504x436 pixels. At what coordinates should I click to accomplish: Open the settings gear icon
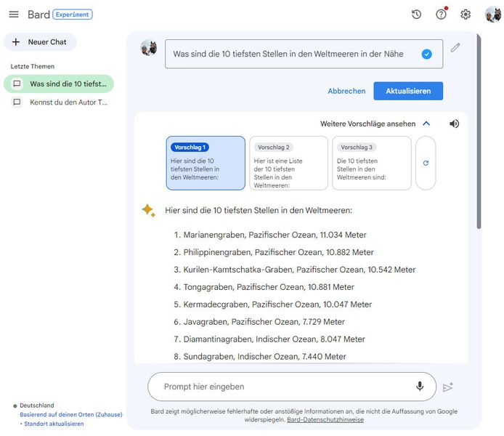(x=466, y=15)
